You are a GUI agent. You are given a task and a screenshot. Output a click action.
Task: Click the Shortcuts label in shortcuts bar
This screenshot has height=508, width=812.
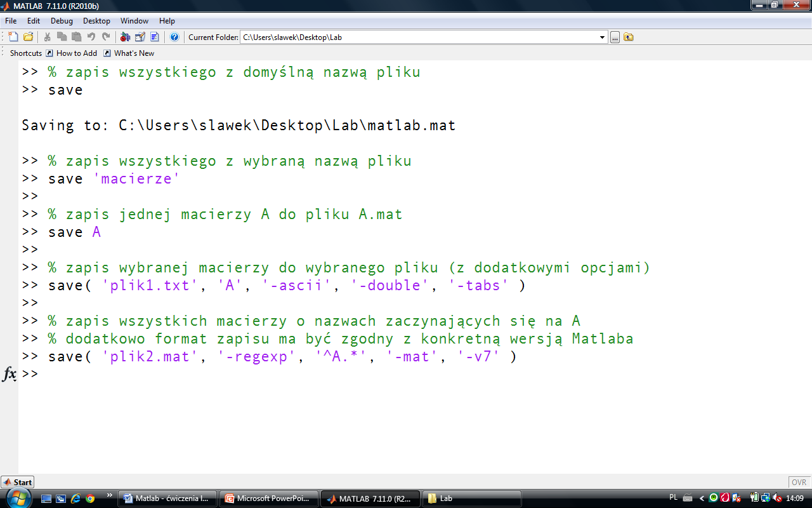26,53
